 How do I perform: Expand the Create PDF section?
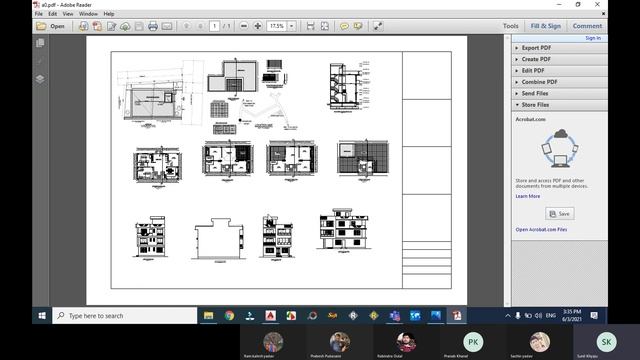click(x=559, y=59)
